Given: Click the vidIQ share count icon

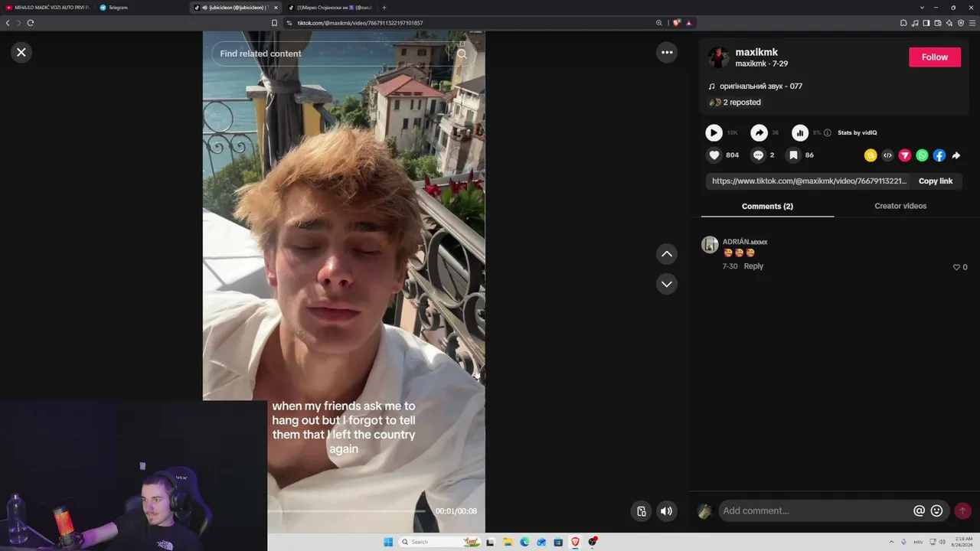Looking at the screenshot, I should (x=759, y=133).
